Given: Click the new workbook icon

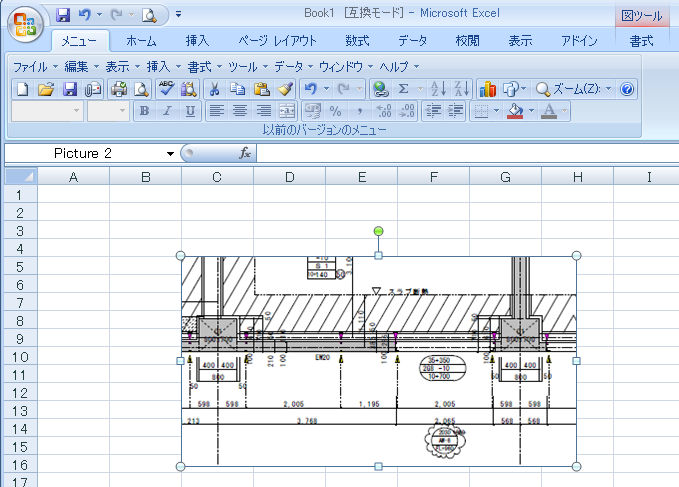Looking at the screenshot, I should pos(22,89).
